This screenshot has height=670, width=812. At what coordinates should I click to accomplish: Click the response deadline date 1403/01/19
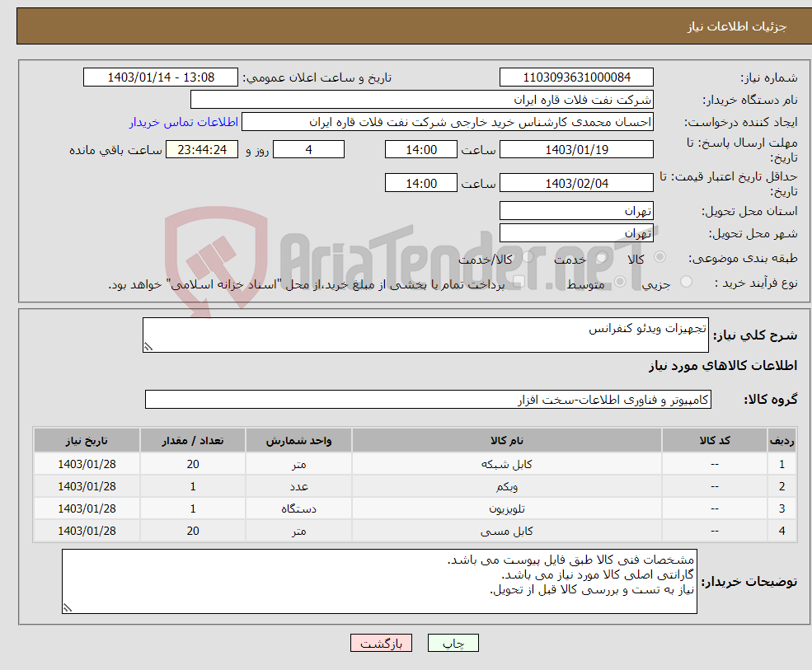coord(576,150)
